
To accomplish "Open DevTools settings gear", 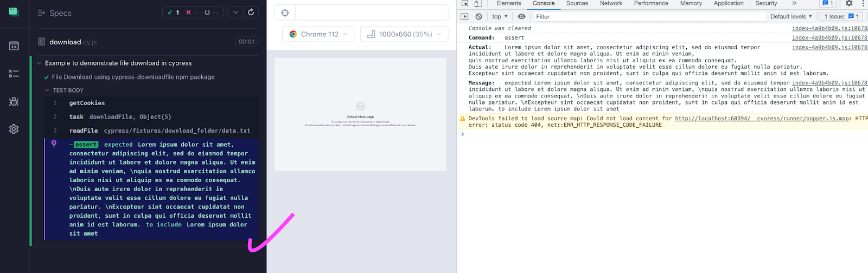I will pos(849,3).
